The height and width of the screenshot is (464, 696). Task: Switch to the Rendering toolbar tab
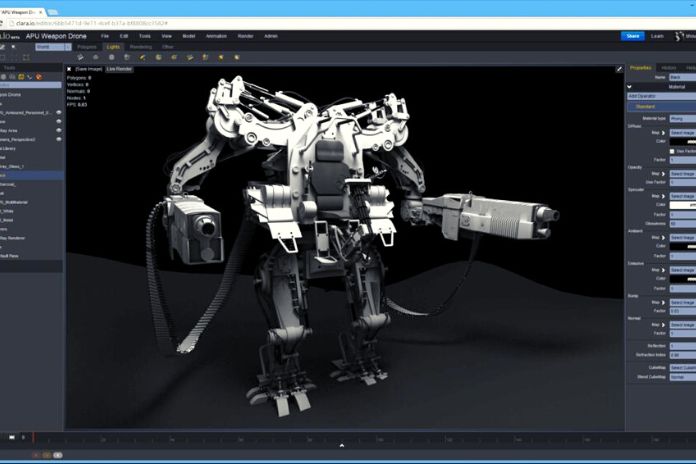tap(141, 47)
